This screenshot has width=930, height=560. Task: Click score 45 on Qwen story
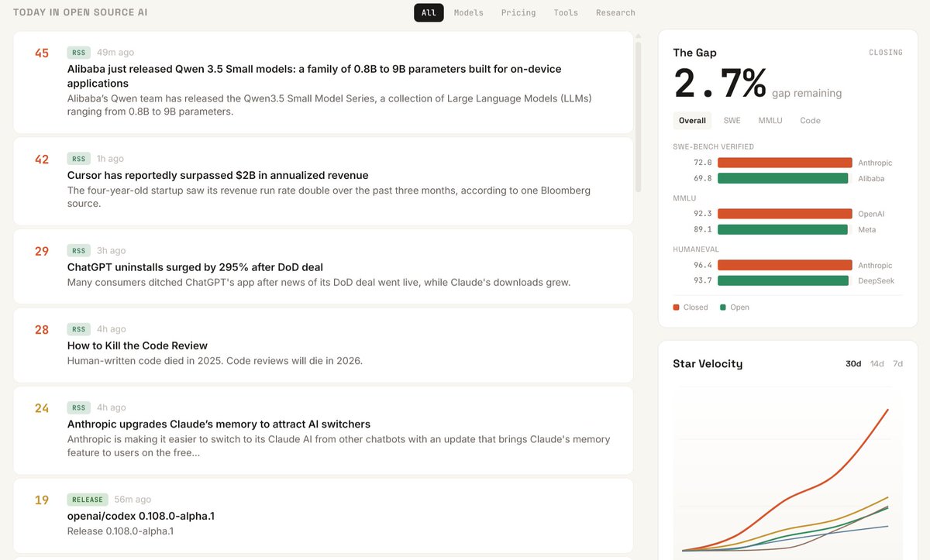click(42, 53)
